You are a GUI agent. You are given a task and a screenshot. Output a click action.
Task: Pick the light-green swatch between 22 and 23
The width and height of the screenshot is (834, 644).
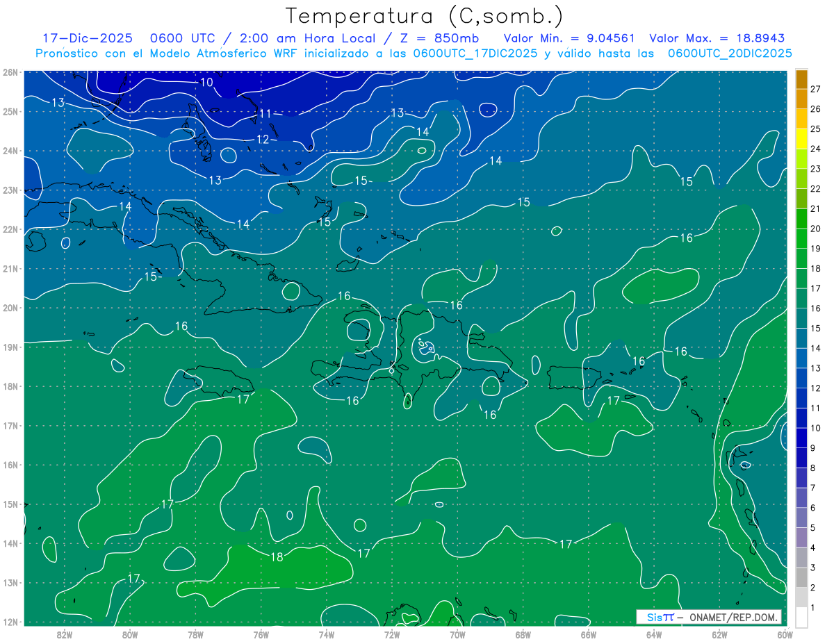pos(801,179)
